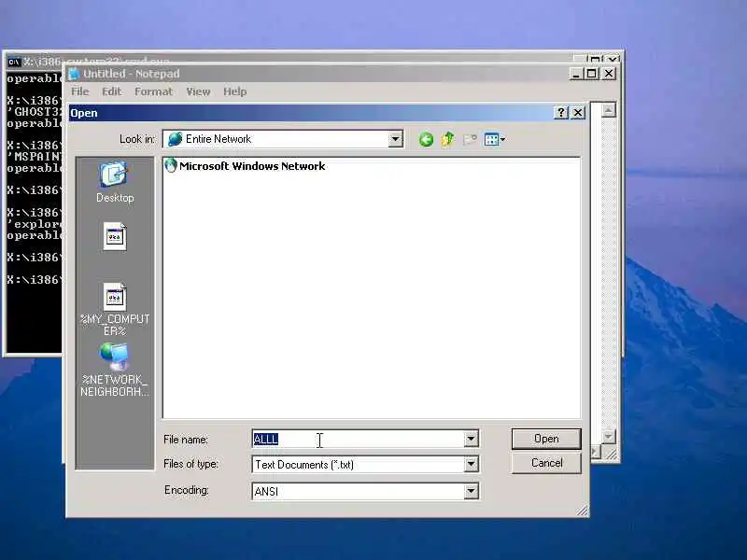
Task: Select Desktop in the places bar
Action: click(x=115, y=183)
